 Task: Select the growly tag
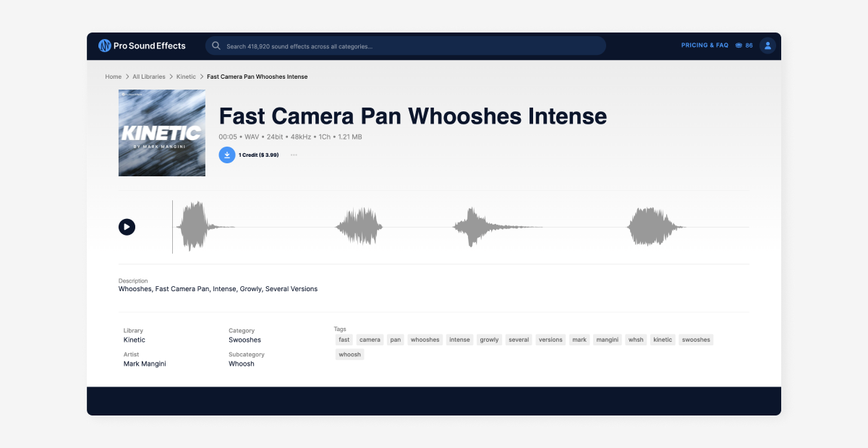489,339
